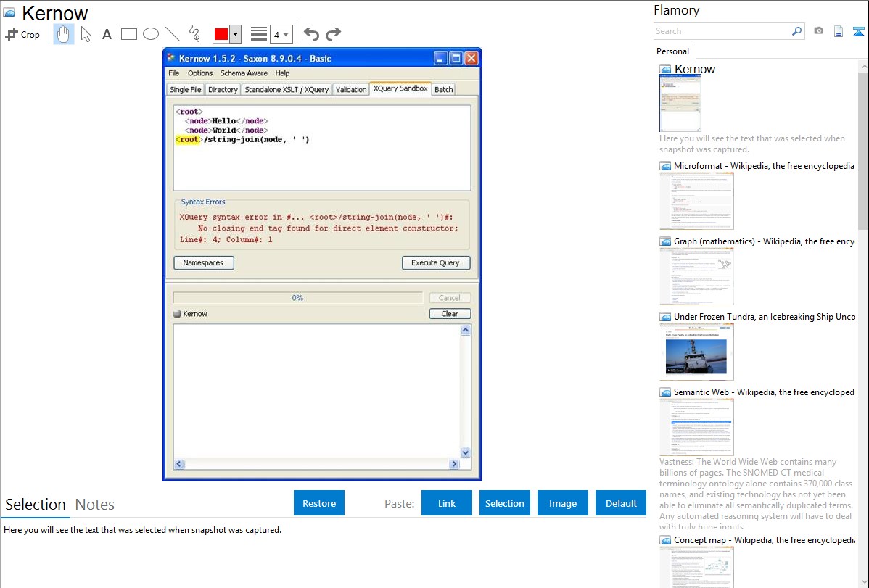Switch to the Batch tab
869x588 pixels.
443,89
